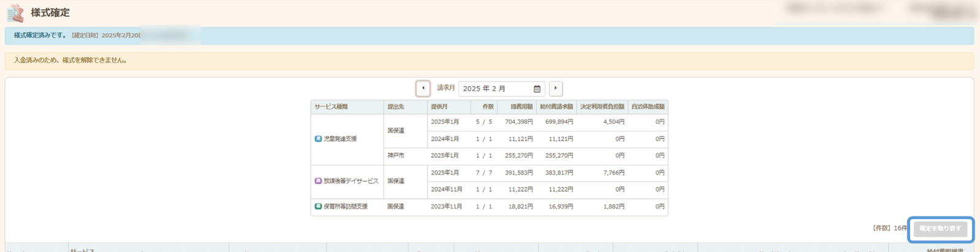Click the 児童発達支援 service label
Viewport: 980px width, 252px height.
point(340,139)
